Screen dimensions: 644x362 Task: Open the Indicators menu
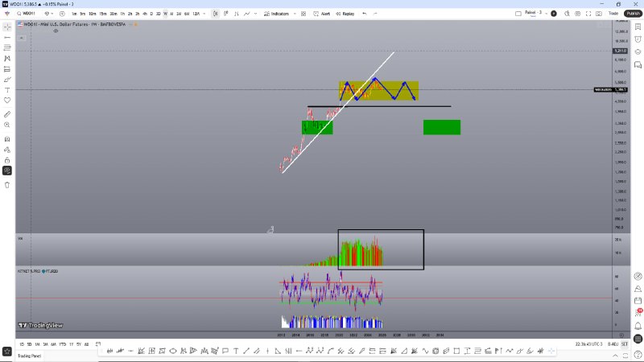(x=279, y=14)
